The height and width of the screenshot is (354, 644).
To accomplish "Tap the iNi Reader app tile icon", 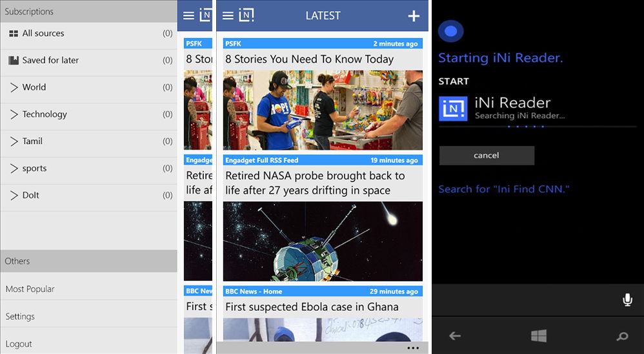I will coord(453,109).
